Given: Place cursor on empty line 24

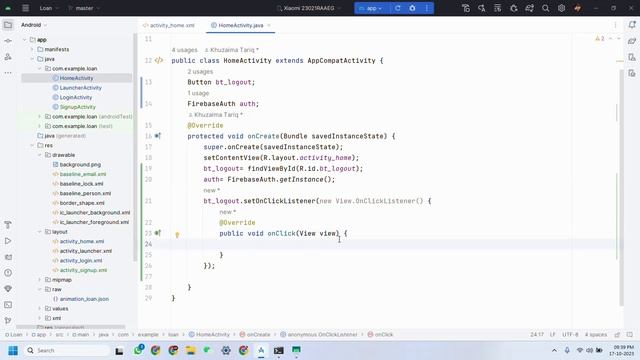Looking at the screenshot, I should pos(384,244).
